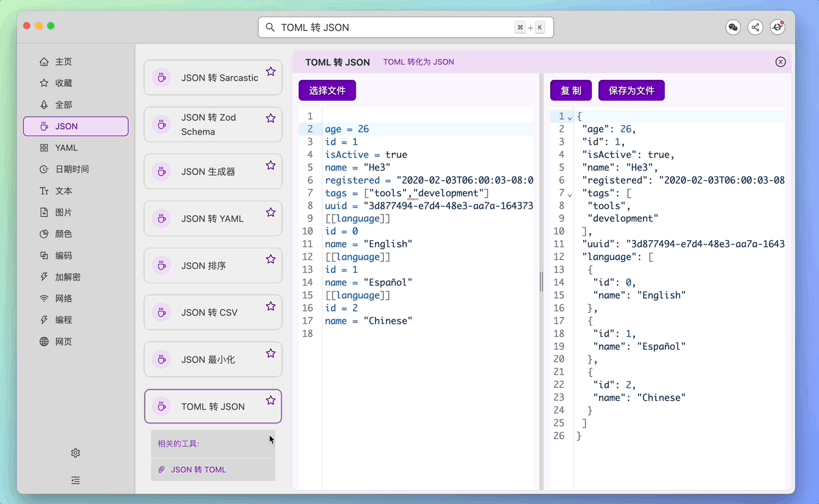The image size is (819, 504).
Task: Favorite the JSON 转 Zod Schema tool
Action: coord(271,118)
